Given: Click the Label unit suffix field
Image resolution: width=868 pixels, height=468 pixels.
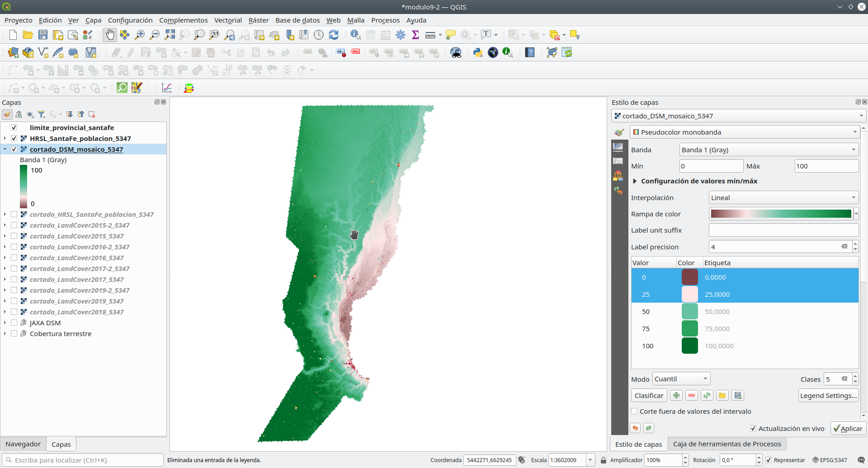Looking at the screenshot, I should tap(783, 230).
